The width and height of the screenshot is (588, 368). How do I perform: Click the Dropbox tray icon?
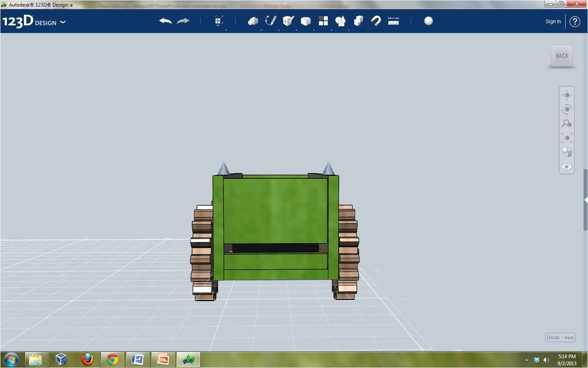click(537, 360)
